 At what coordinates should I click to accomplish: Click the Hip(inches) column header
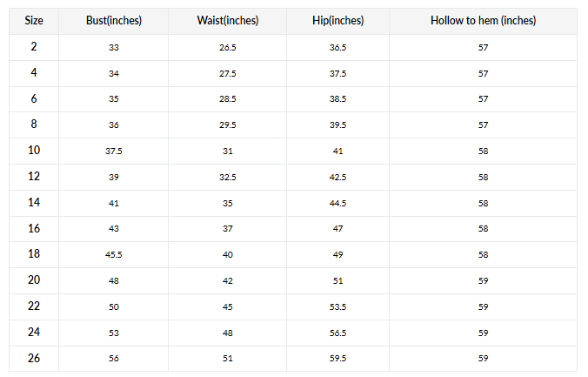[x=337, y=20]
